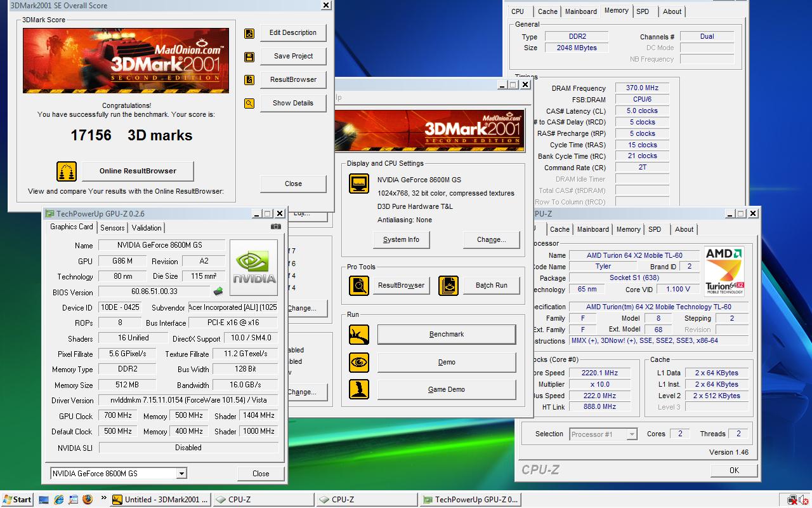Switch to 3DMark2001 taskbar button
This screenshot has height=508, width=812.
(160, 500)
